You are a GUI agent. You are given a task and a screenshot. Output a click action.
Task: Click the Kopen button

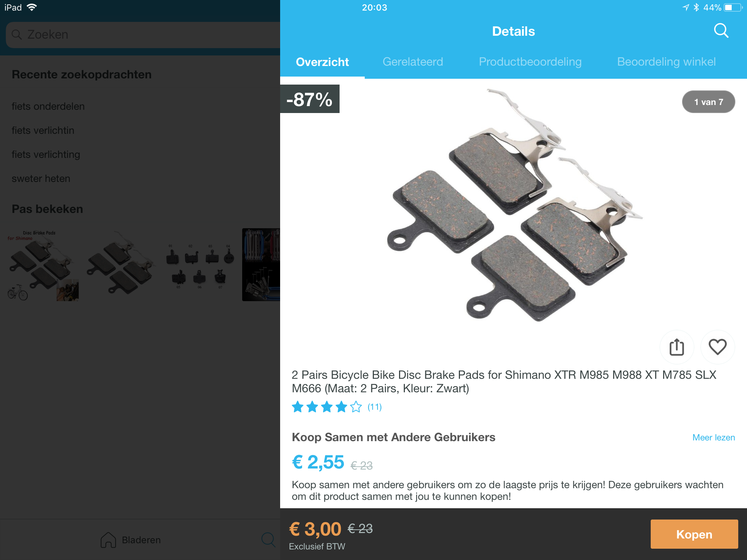[x=694, y=534]
